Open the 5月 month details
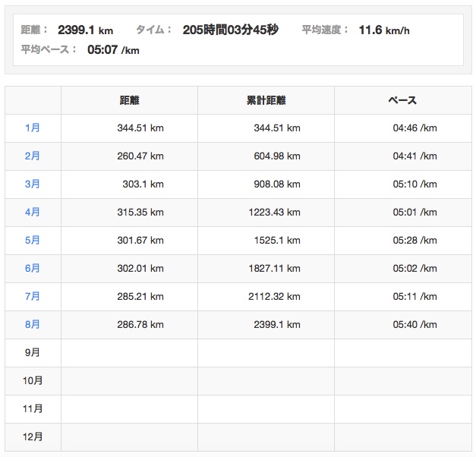 [33, 241]
